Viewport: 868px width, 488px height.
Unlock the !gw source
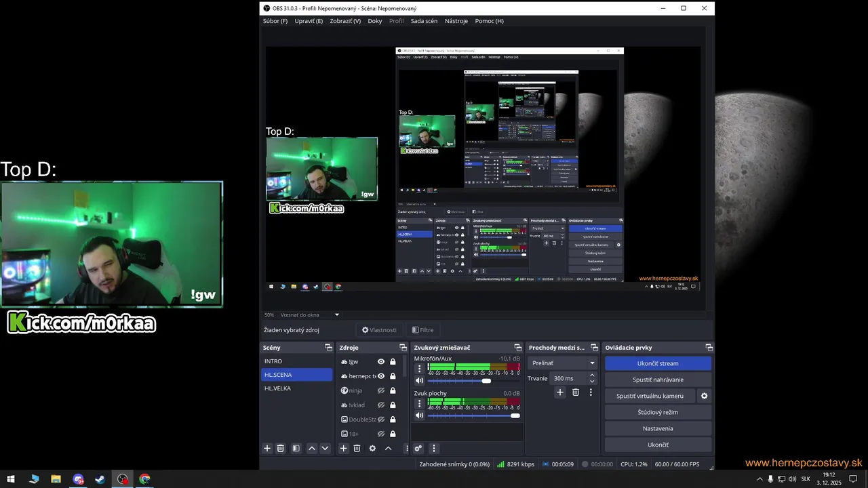click(393, 362)
